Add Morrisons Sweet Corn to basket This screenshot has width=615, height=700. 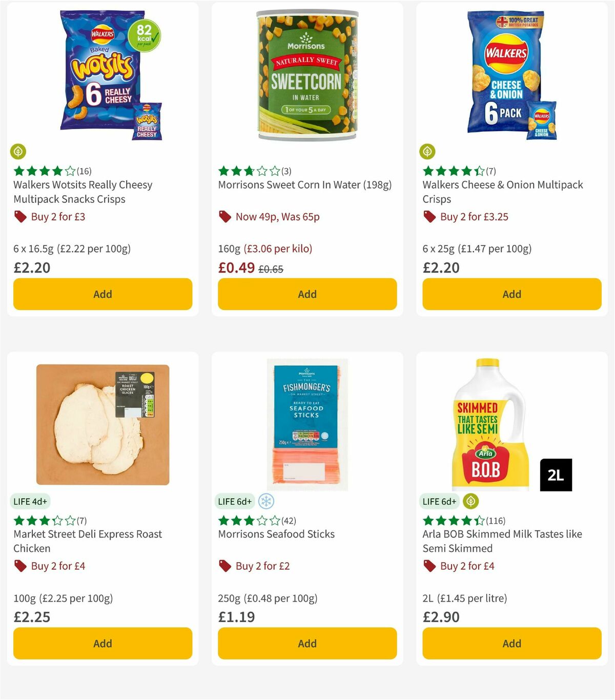tap(307, 294)
